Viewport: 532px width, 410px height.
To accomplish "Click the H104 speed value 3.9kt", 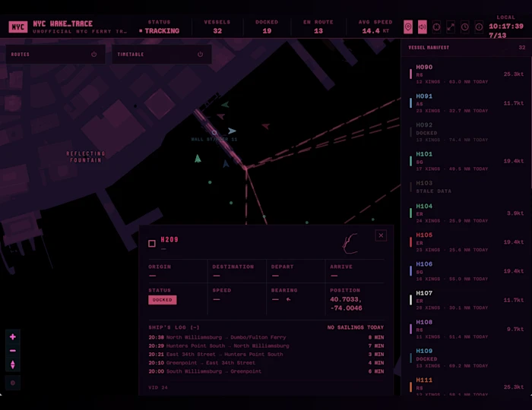I will (x=515, y=213).
